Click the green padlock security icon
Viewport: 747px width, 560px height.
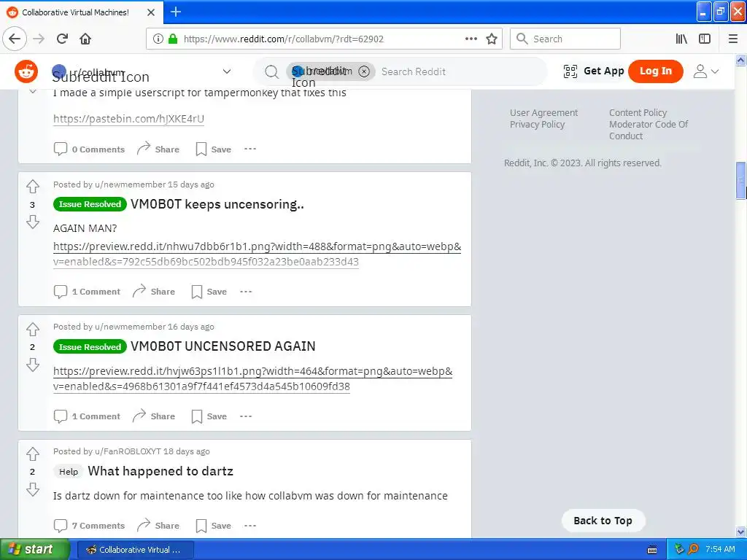(173, 39)
